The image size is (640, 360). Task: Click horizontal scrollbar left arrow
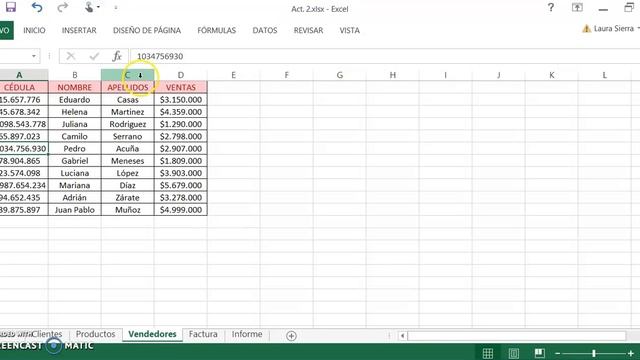pos(402,336)
